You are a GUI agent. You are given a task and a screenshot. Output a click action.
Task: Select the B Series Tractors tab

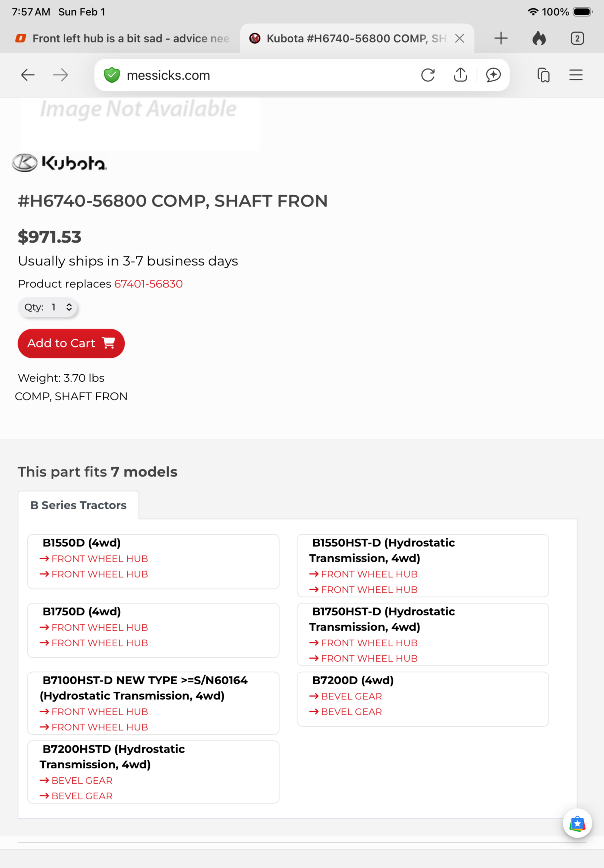(78, 505)
